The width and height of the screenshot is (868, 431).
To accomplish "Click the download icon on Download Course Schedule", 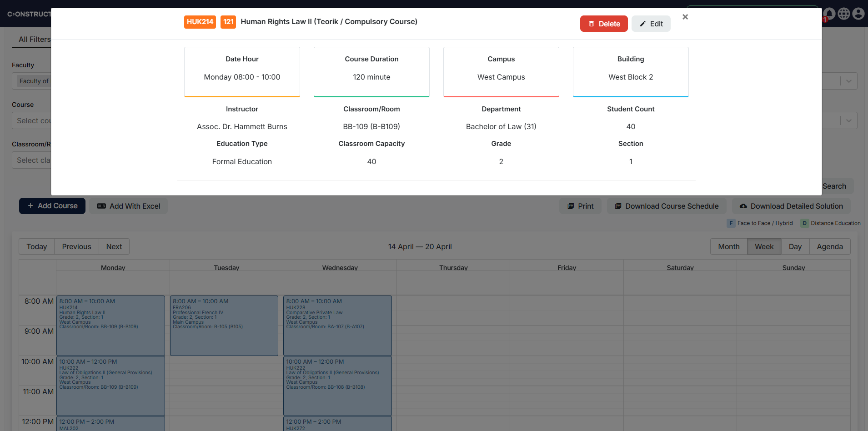I will pyautogui.click(x=618, y=206).
